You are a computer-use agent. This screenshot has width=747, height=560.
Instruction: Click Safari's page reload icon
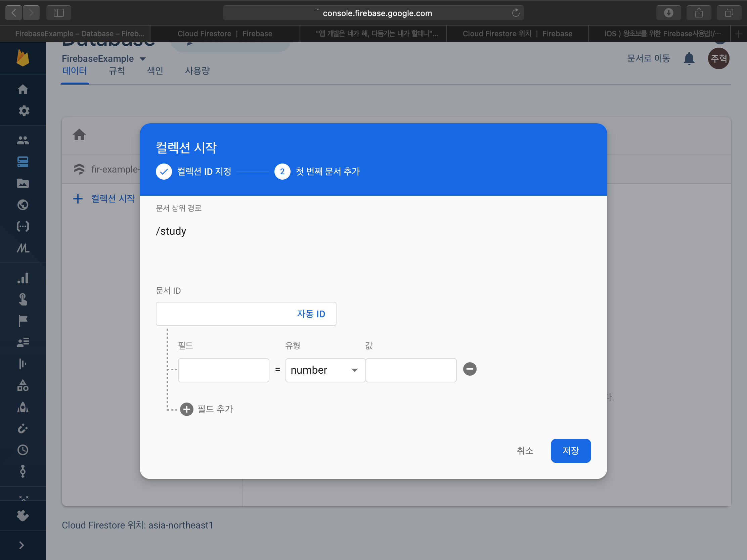click(515, 13)
